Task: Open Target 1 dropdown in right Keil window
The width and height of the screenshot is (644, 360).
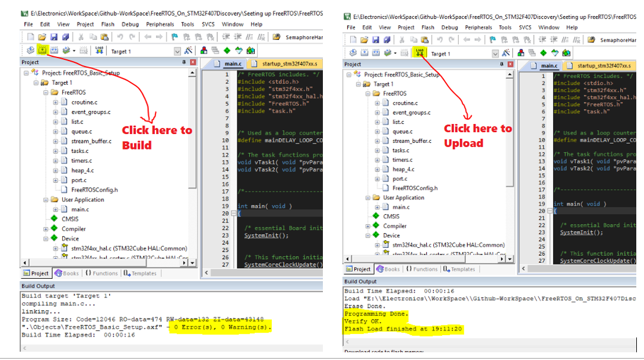Action: (496, 54)
